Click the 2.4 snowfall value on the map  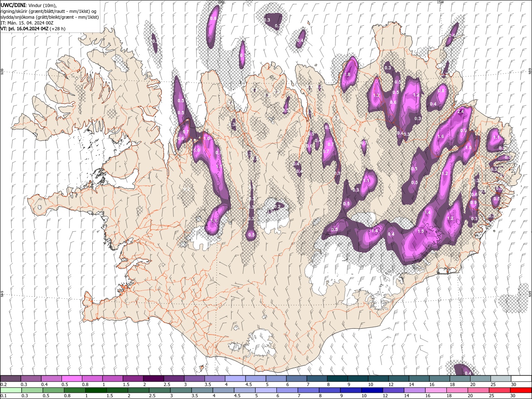tap(461, 111)
